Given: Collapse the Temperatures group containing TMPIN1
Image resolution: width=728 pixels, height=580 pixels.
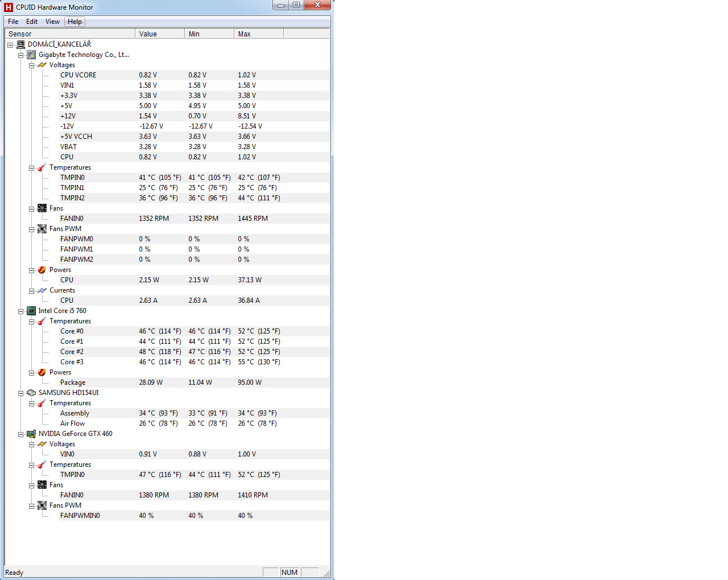Looking at the screenshot, I should (32, 168).
